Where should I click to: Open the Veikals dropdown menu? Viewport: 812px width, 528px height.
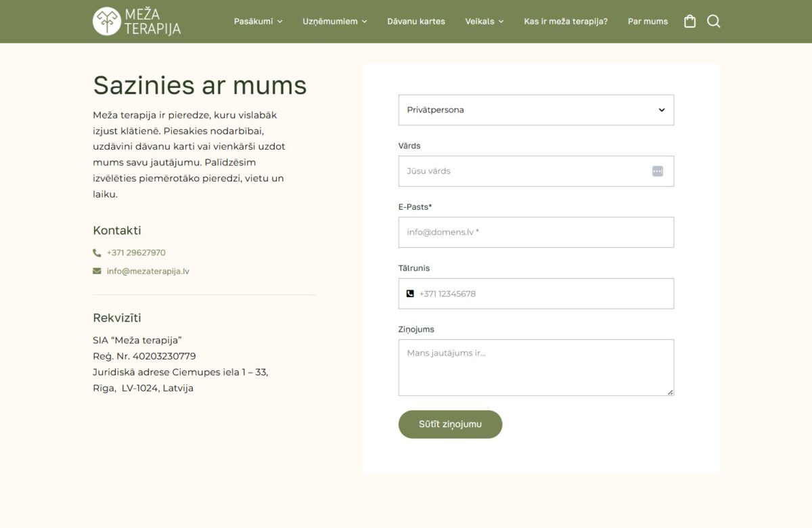484,22
